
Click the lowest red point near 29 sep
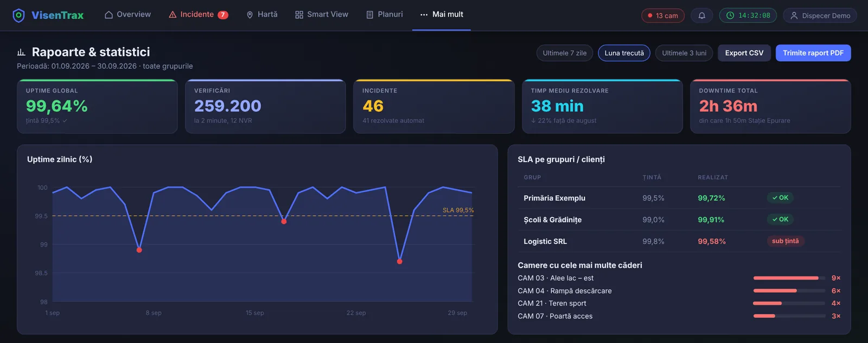(x=400, y=261)
